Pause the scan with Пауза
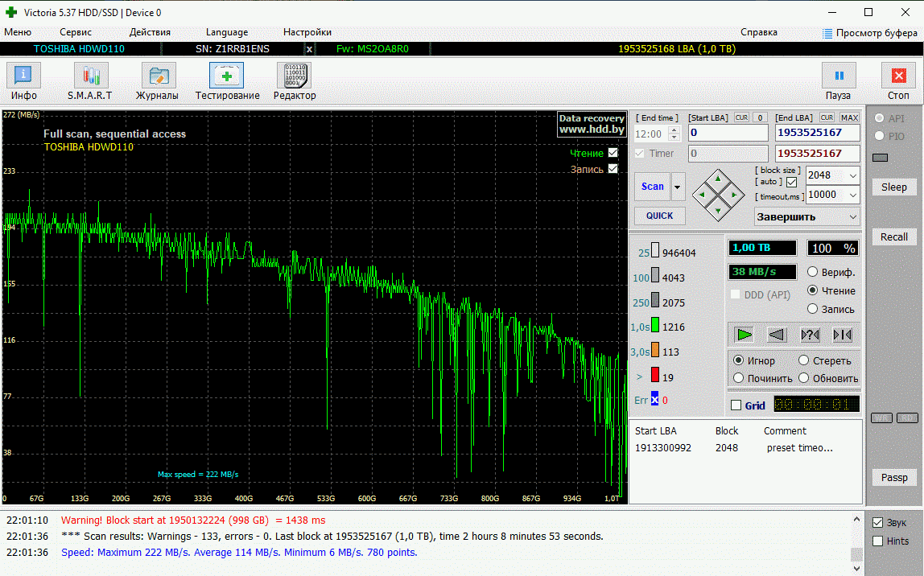Screen dimensions: 924x576 pyautogui.click(x=839, y=81)
